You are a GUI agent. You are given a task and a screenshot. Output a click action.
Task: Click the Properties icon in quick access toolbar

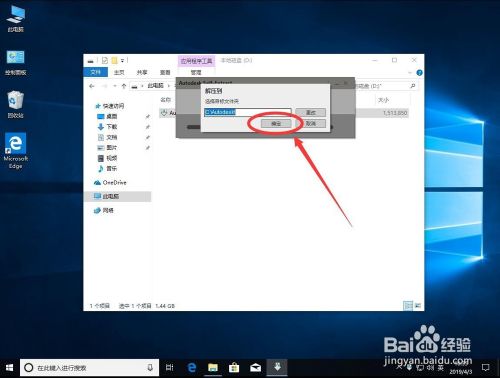coord(105,60)
